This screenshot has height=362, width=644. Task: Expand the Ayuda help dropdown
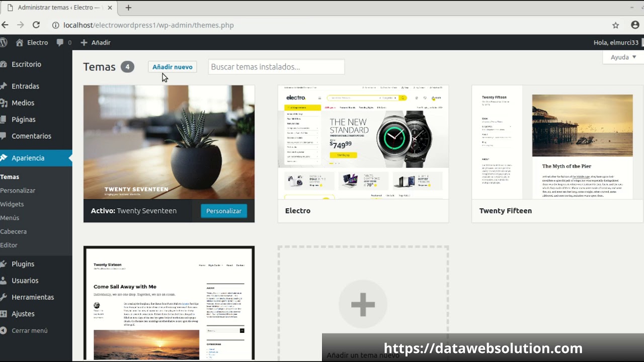[x=623, y=57]
